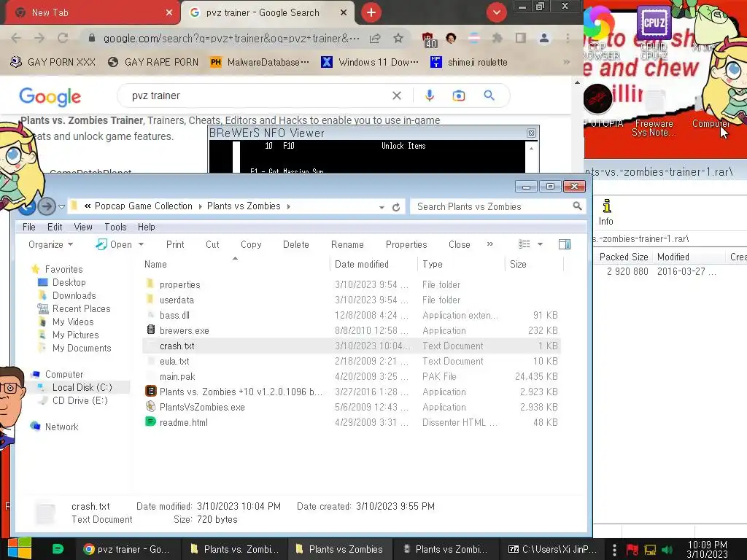The width and height of the screenshot is (747, 560).
Task: Click Explorer back navigation arrow
Action: coord(27,206)
